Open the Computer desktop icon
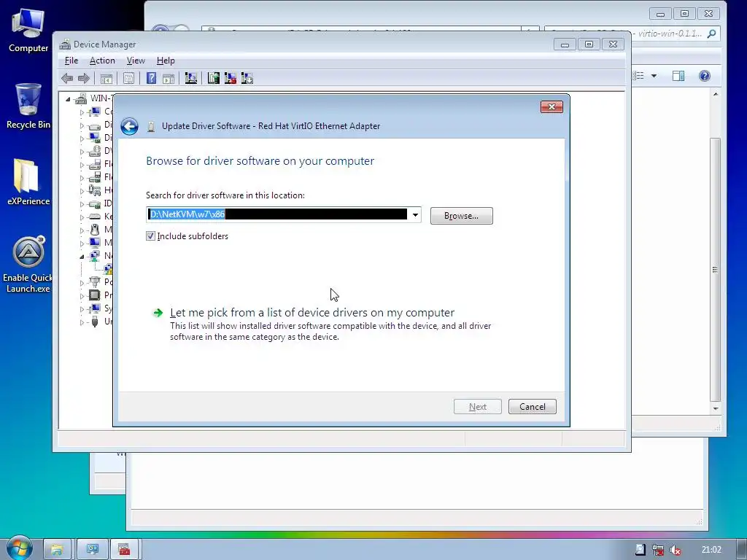 pyautogui.click(x=28, y=31)
